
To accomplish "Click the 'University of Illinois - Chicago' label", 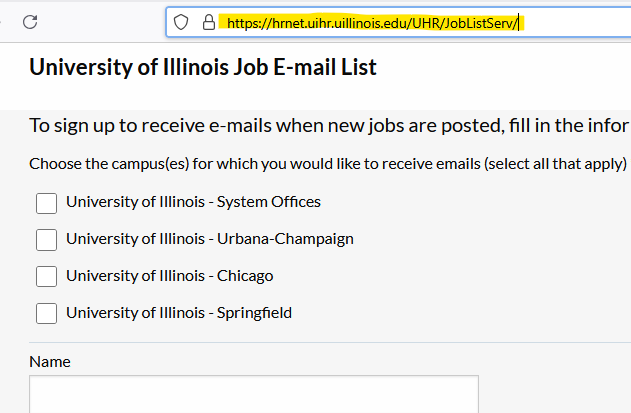I will pyautogui.click(x=169, y=276).
